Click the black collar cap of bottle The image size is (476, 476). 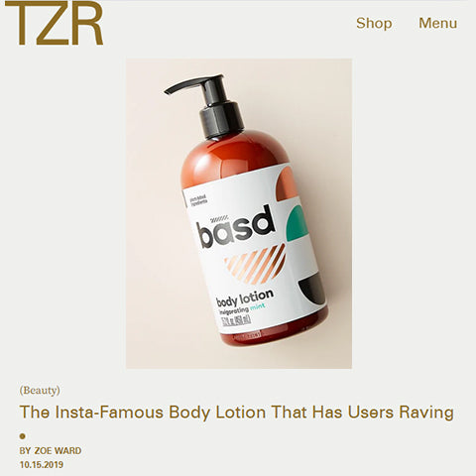point(221,120)
